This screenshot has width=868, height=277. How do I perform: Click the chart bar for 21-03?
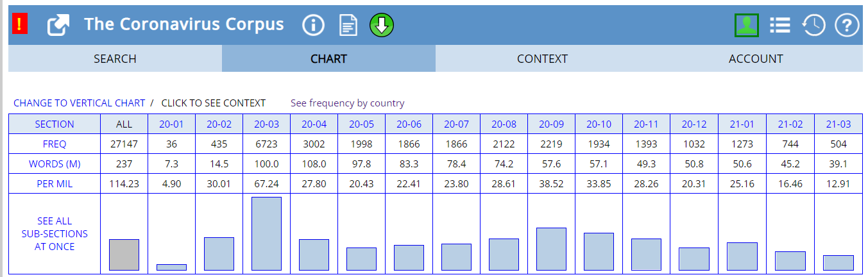pos(838,263)
